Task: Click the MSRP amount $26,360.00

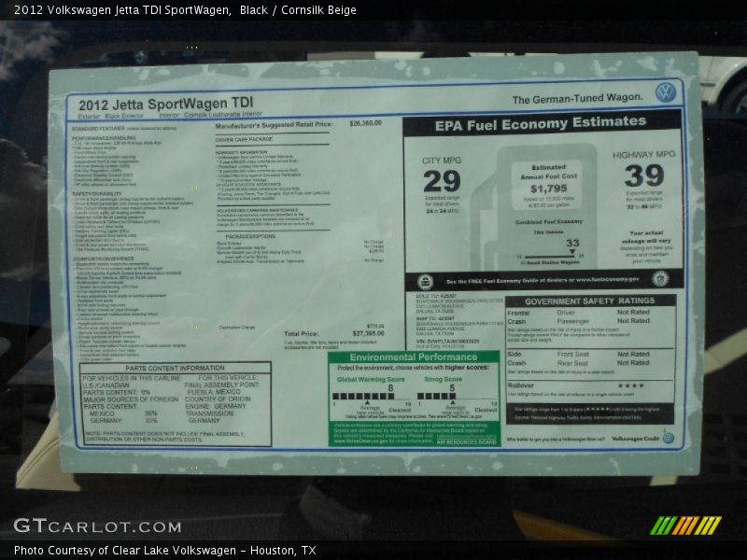Action: [x=365, y=123]
